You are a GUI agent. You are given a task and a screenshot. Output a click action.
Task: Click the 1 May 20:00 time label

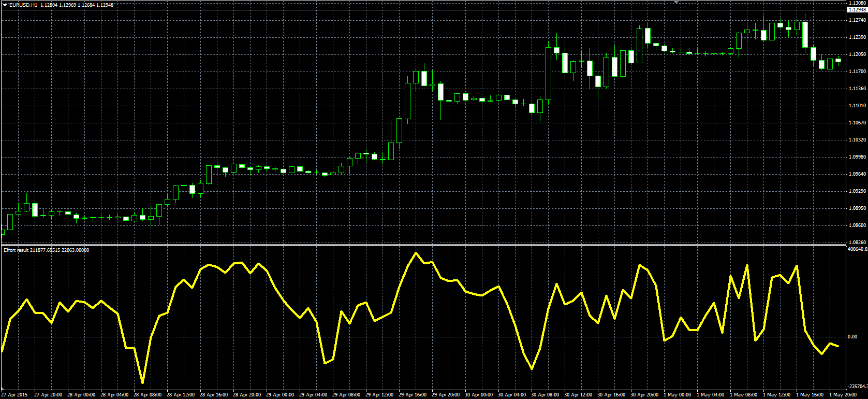(843, 395)
